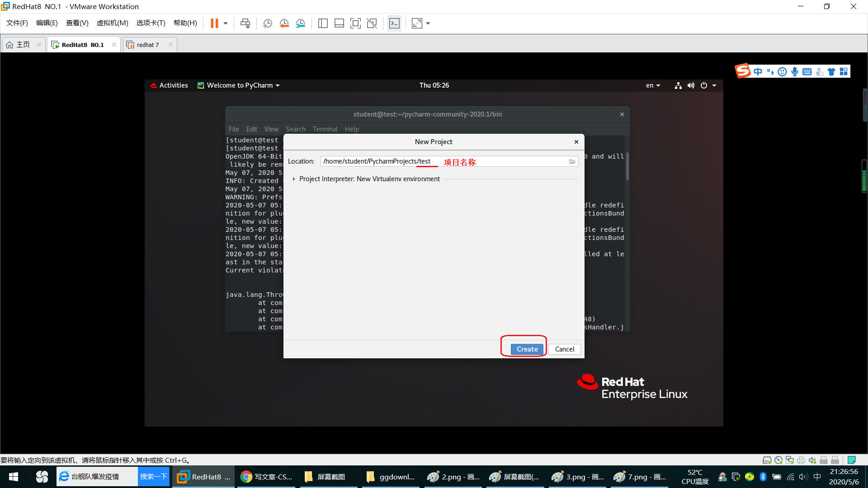868x488 pixels.
Task: Enter full screen mode for the VM
Action: pos(356,23)
